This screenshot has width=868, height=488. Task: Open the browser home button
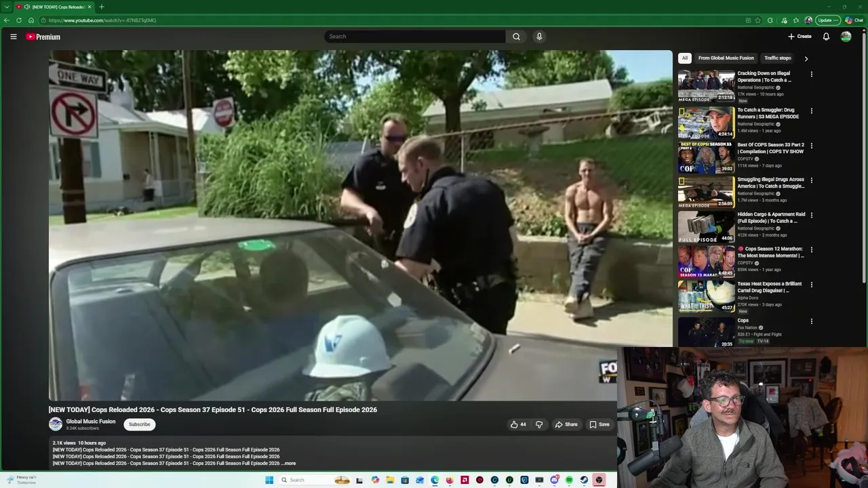point(31,20)
